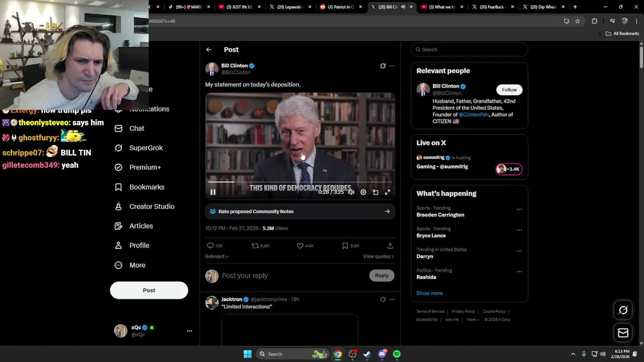Screen dimensions: 644x362
Task: Mute the video using the volume icon
Action: [x=351, y=192]
